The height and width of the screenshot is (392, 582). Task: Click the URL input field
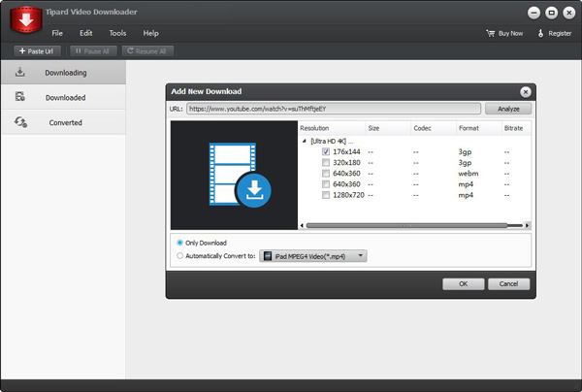(x=334, y=109)
